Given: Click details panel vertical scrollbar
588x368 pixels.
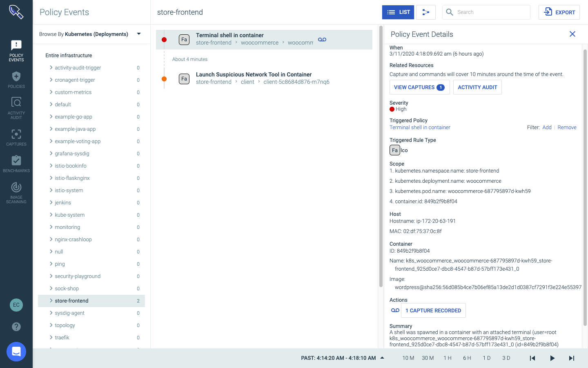Looking at the screenshot, I should [585, 188].
